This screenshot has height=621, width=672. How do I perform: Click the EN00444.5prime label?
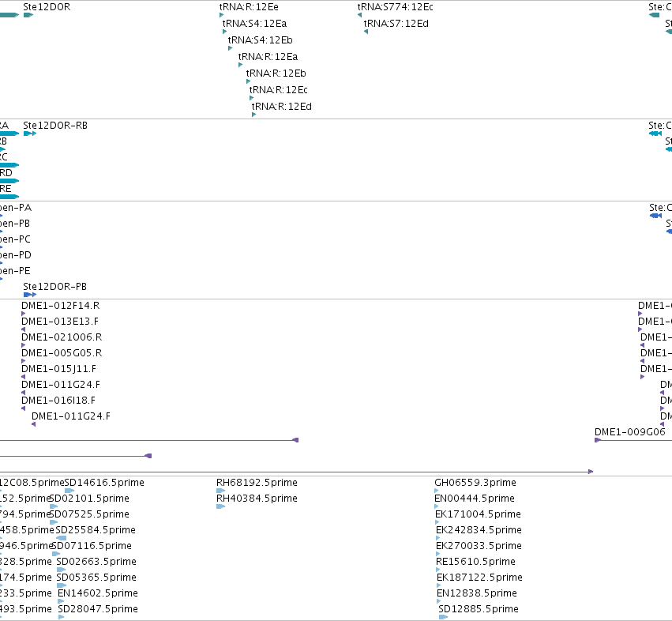pyautogui.click(x=475, y=499)
